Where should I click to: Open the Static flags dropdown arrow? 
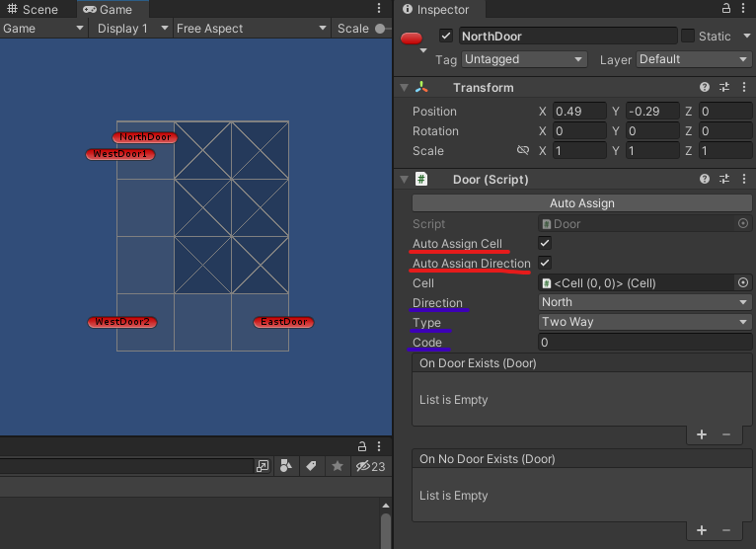[747, 36]
